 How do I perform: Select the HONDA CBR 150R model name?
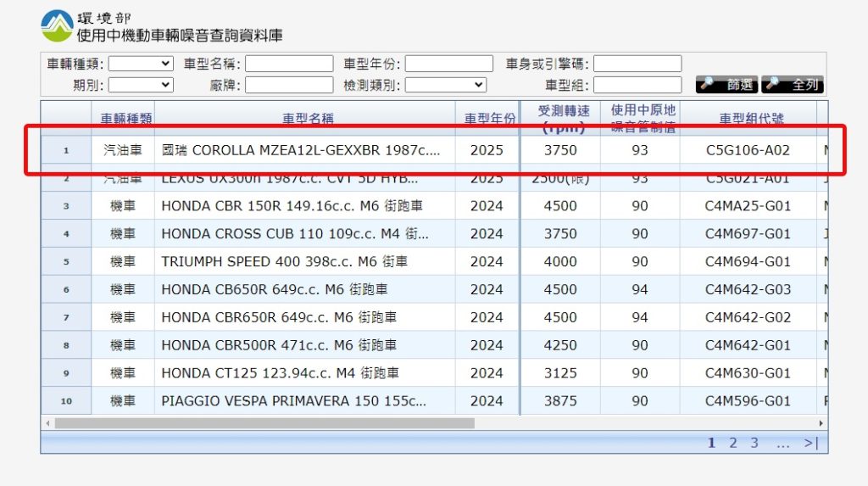[292, 206]
